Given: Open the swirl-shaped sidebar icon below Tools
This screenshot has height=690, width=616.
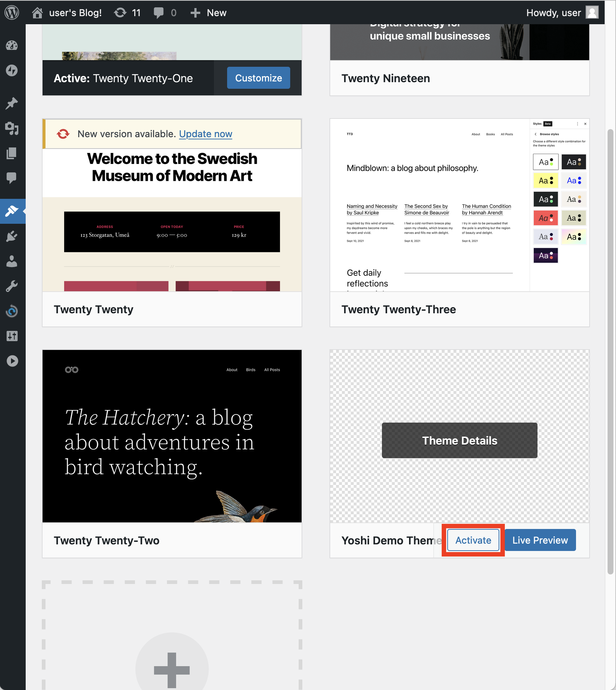Looking at the screenshot, I should [x=12, y=311].
